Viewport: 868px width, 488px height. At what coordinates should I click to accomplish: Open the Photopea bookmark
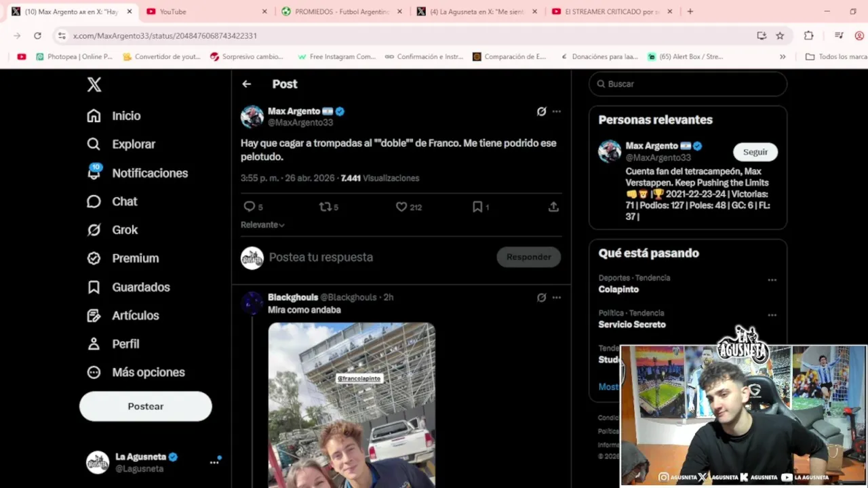click(75, 57)
